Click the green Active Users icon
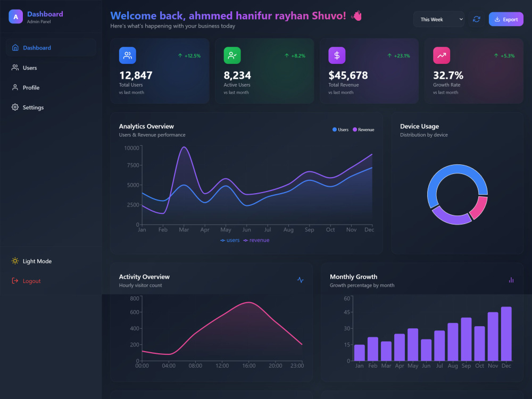The image size is (532, 399). pyautogui.click(x=232, y=55)
